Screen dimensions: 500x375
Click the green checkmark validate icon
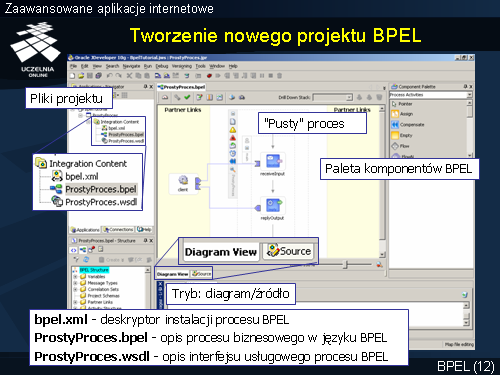coord(187,97)
